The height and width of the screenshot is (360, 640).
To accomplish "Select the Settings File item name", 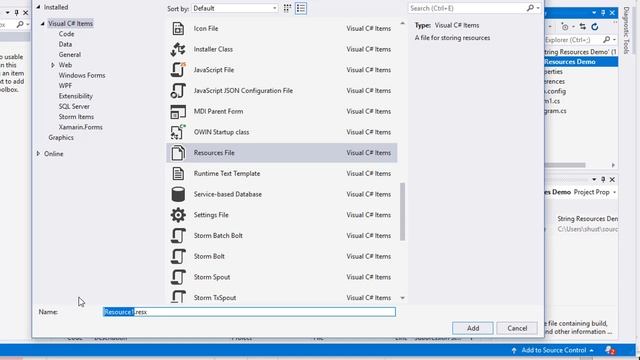I will pos(211,215).
